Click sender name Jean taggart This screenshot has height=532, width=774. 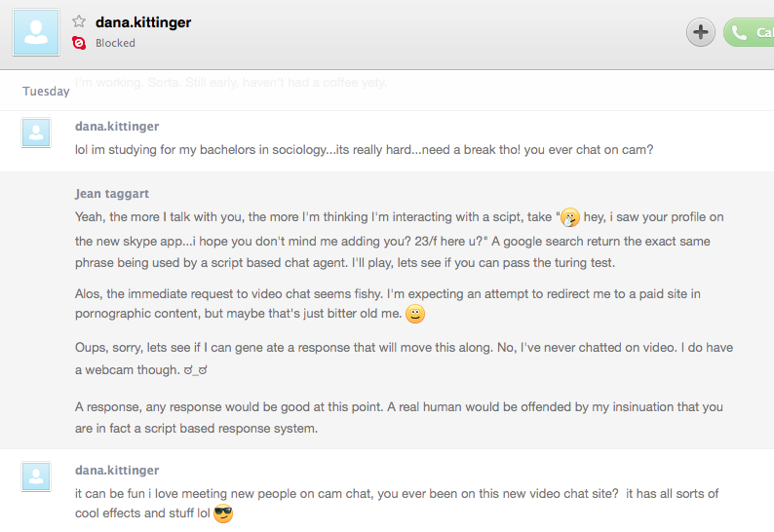(x=112, y=194)
